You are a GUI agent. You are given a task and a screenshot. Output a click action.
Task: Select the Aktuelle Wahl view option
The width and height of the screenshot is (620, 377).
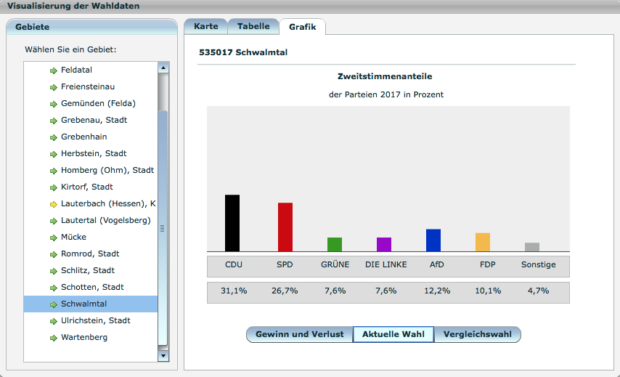click(393, 334)
